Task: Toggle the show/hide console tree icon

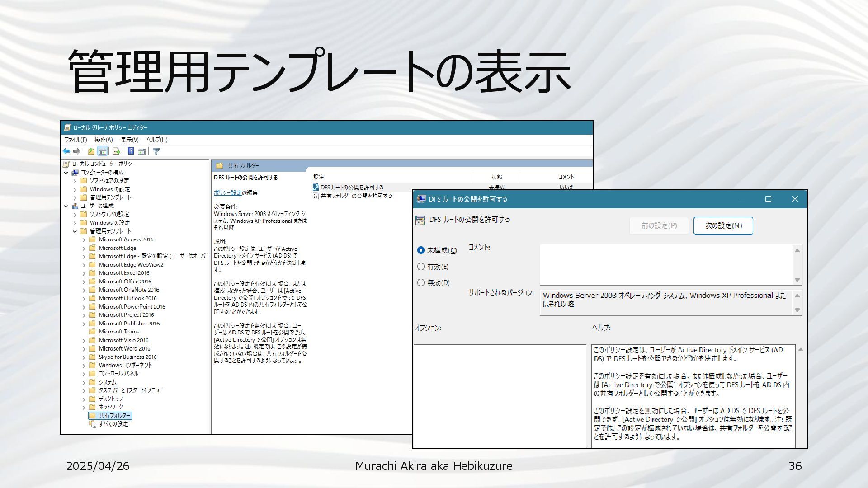Action: (x=103, y=151)
